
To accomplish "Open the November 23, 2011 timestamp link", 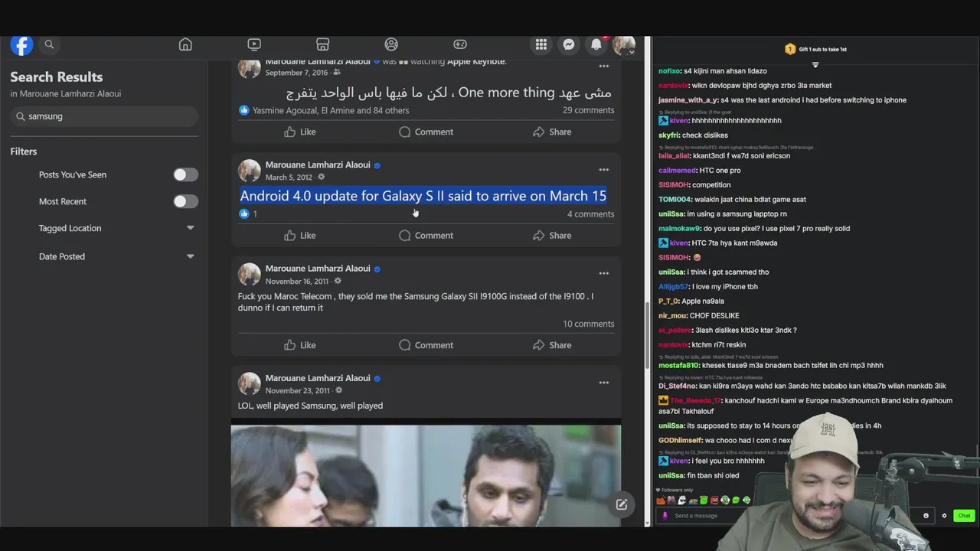I will tap(297, 391).
